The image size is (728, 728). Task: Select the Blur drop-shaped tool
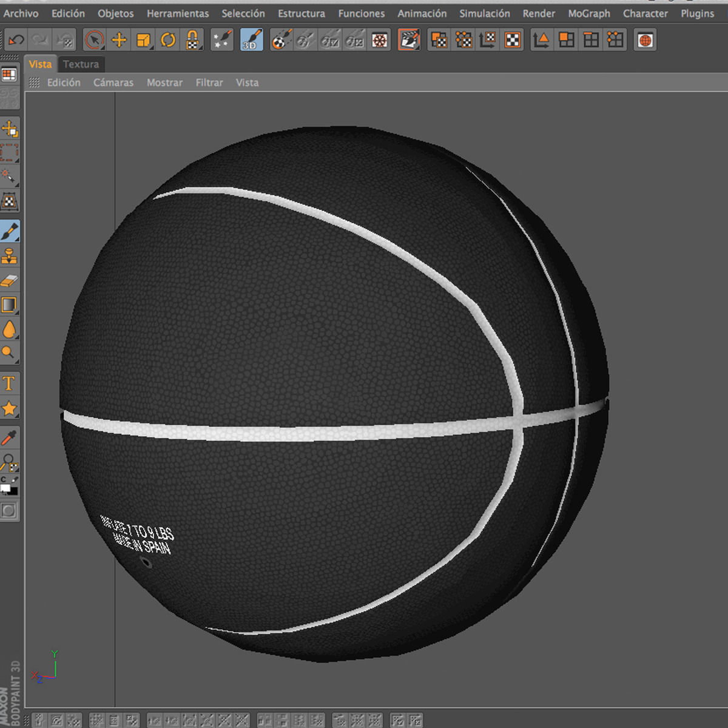tap(10, 329)
